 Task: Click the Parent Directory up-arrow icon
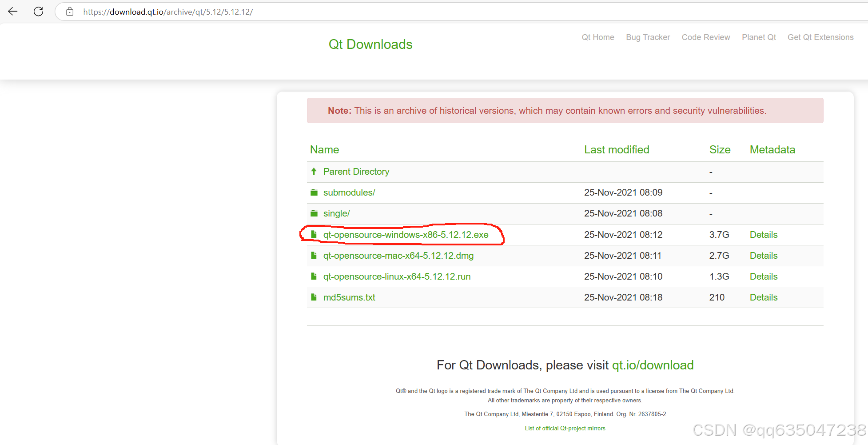tap(314, 171)
